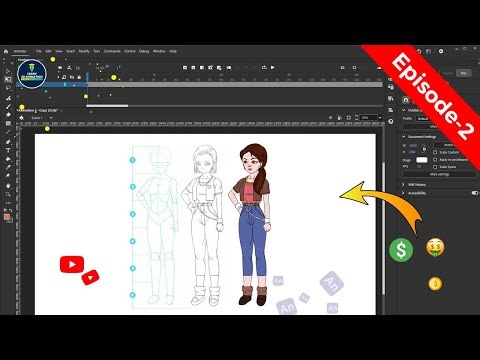
Task: Click the clip content outside stage icon
Action: pyautogui.click(x=349, y=118)
